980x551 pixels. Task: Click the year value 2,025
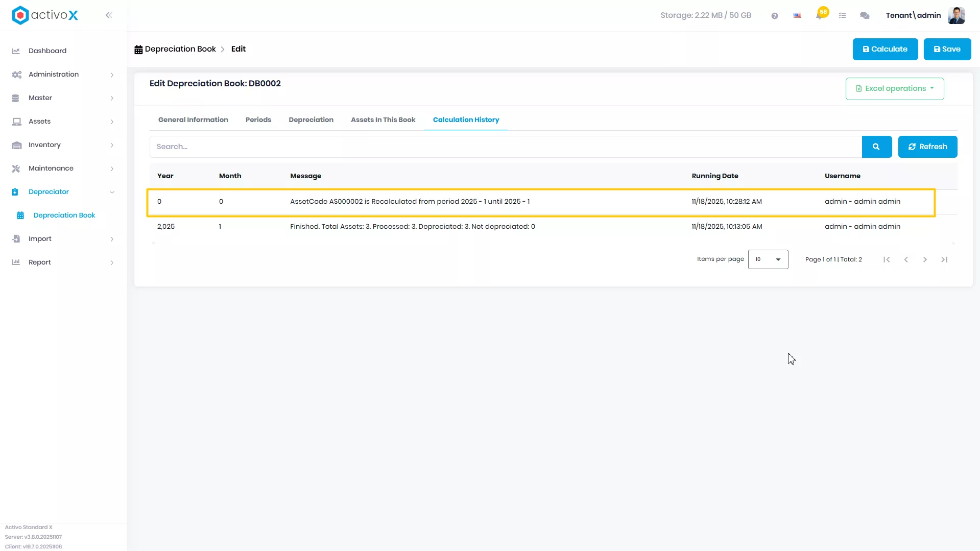click(x=166, y=227)
